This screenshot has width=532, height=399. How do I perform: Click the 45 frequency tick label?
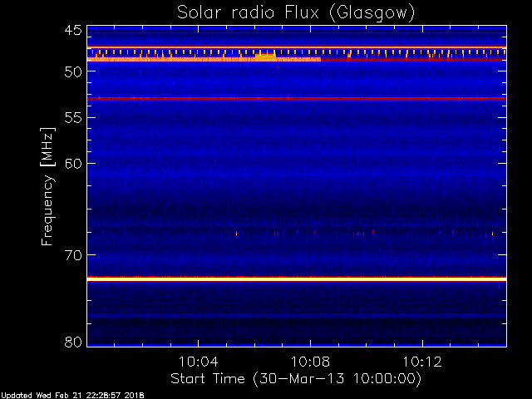click(x=73, y=30)
